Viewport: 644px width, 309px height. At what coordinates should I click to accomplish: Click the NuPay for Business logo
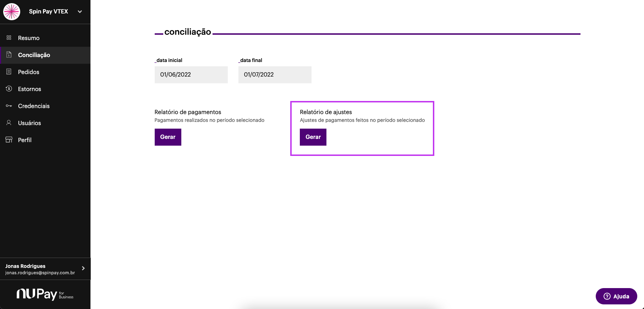(x=45, y=294)
